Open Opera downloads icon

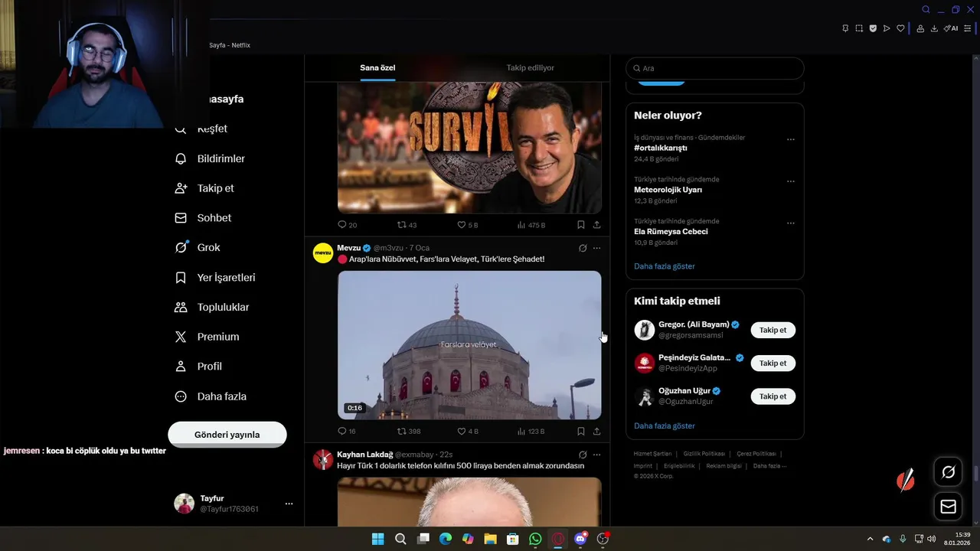click(x=934, y=28)
